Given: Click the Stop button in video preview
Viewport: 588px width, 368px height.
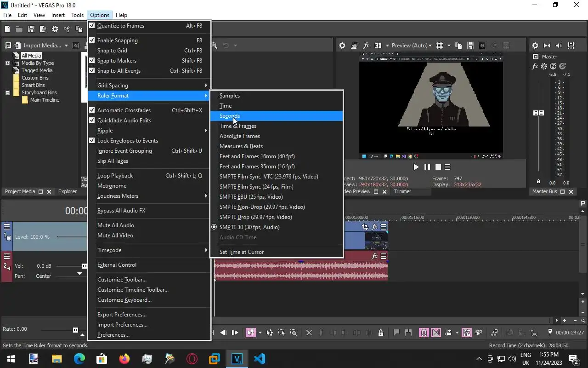Looking at the screenshot, I should click(438, 167).
